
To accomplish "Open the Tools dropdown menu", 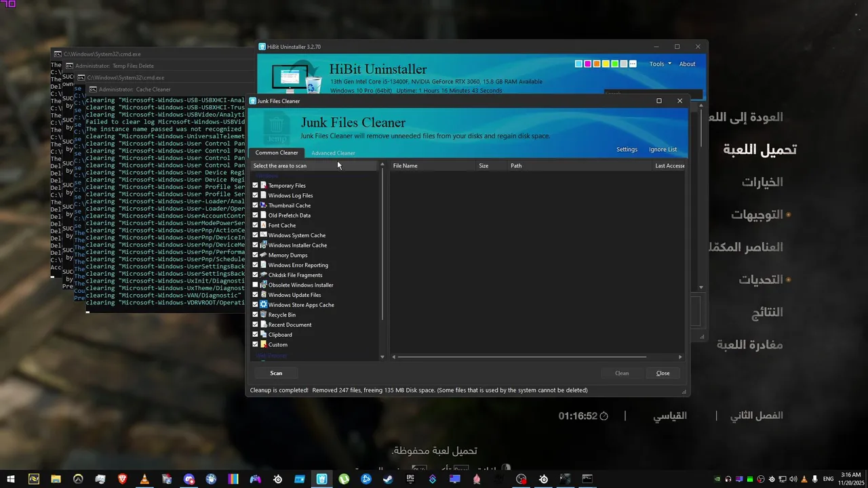I will pyautogui.click(x=660, y=64).
